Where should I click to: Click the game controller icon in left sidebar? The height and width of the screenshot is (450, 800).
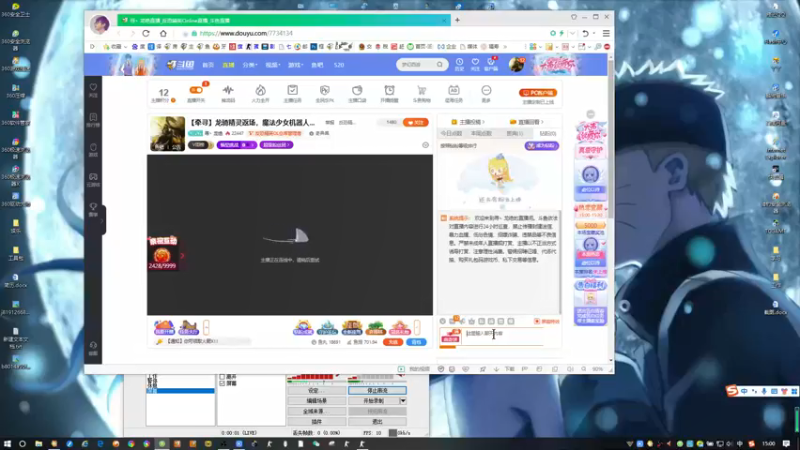[x=93, y=180]
